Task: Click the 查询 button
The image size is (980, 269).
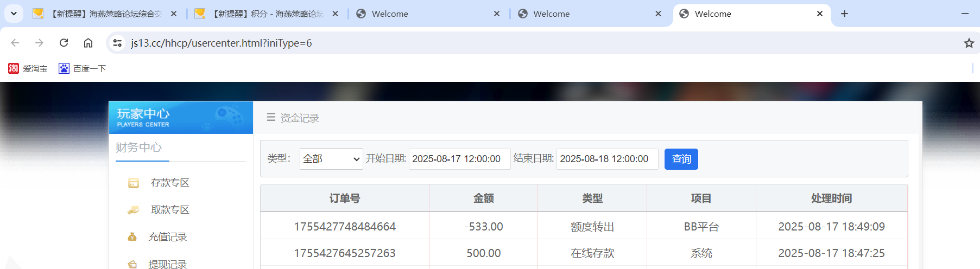Action: [681, 159]
